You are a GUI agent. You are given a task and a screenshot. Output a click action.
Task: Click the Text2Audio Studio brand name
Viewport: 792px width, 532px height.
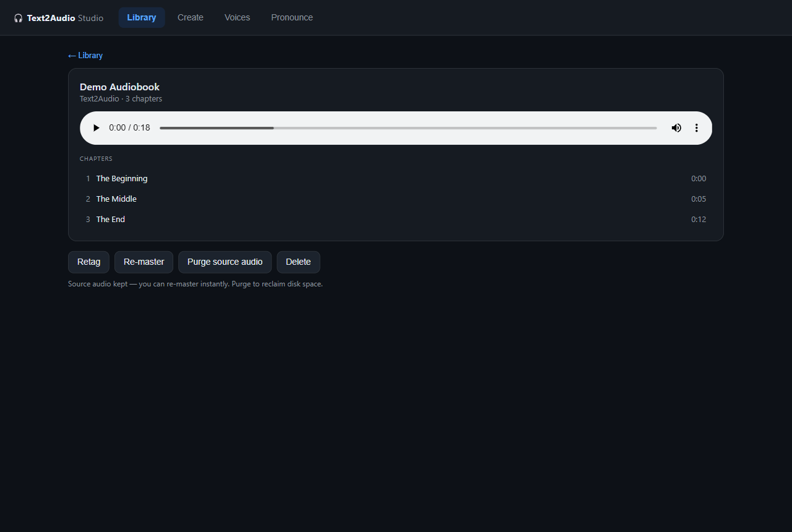[x=65, y=18]
